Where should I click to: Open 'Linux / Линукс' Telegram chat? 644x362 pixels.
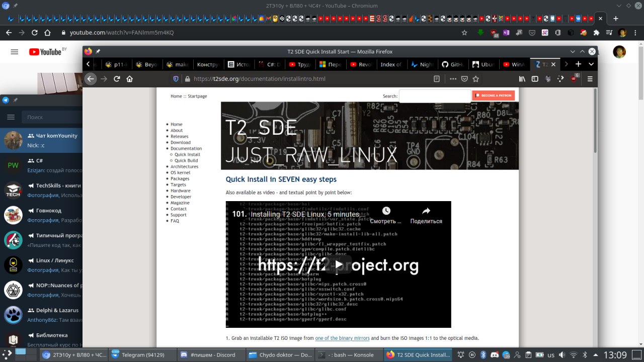pos(41,265)
